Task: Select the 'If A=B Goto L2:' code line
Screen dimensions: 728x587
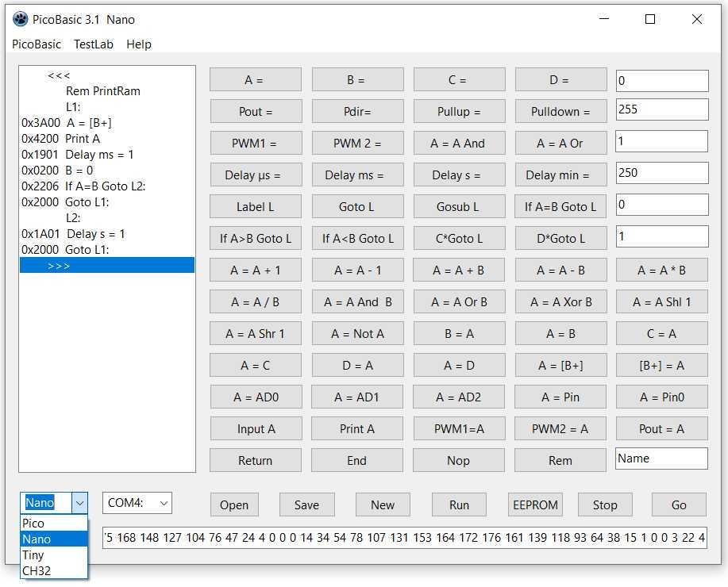Action: click(x=105, y=186)
